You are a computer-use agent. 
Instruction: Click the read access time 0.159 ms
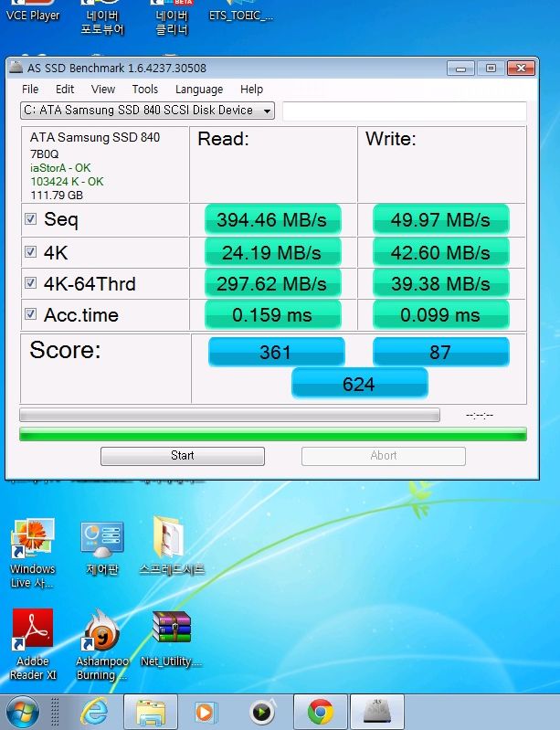[273, 314]
